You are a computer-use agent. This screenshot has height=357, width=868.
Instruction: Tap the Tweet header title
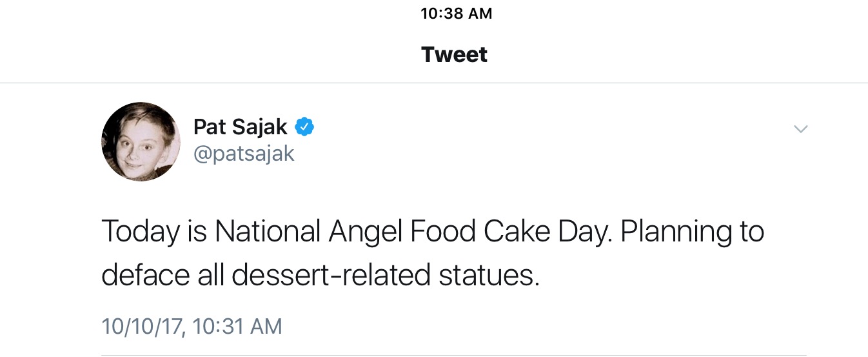coord(455,54)
